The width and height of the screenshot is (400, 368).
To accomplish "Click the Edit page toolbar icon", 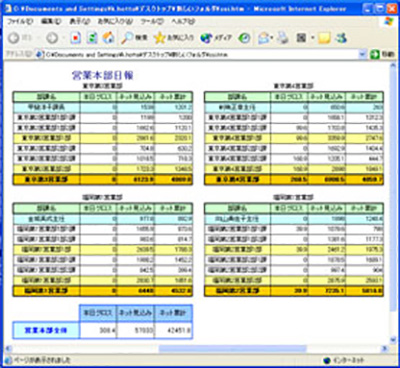I will (x=302, y=38).
